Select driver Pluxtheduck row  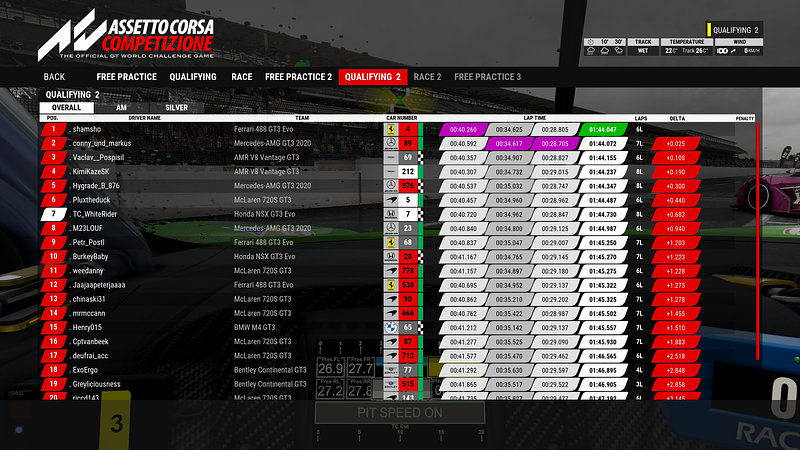(x=397, y=200)
